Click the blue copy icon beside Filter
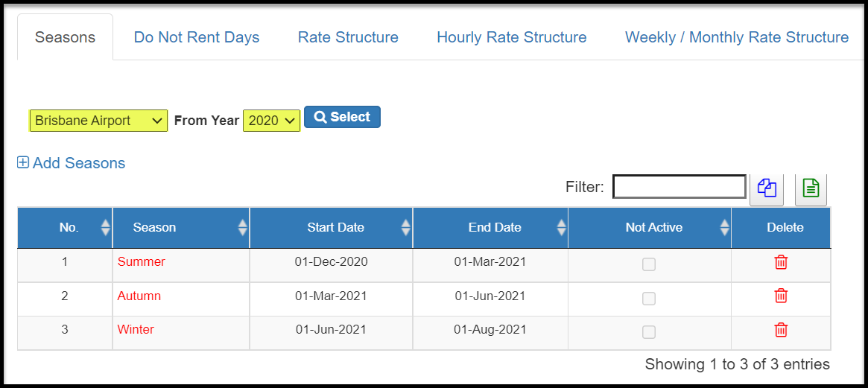 pyautogui.click(x=767, y=188)
